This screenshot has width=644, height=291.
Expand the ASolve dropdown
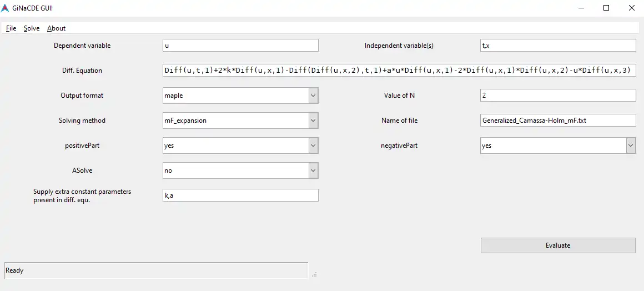tap(313, 170)
